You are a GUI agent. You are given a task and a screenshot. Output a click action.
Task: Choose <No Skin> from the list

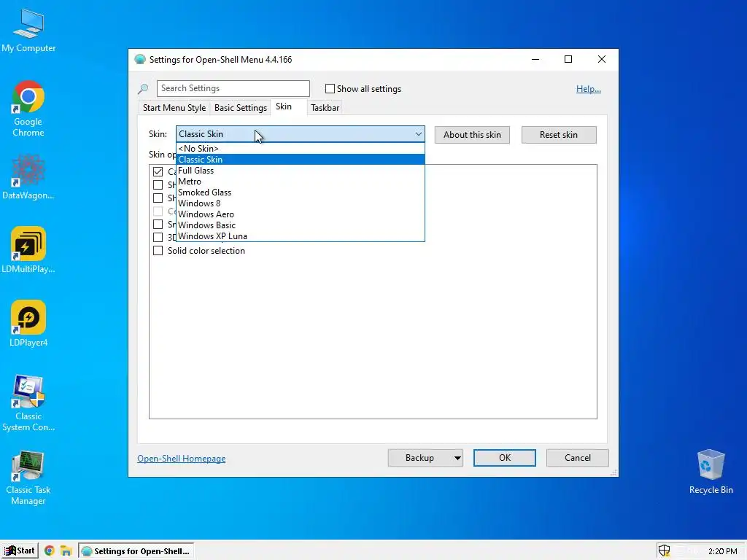(x=300, y=149)
